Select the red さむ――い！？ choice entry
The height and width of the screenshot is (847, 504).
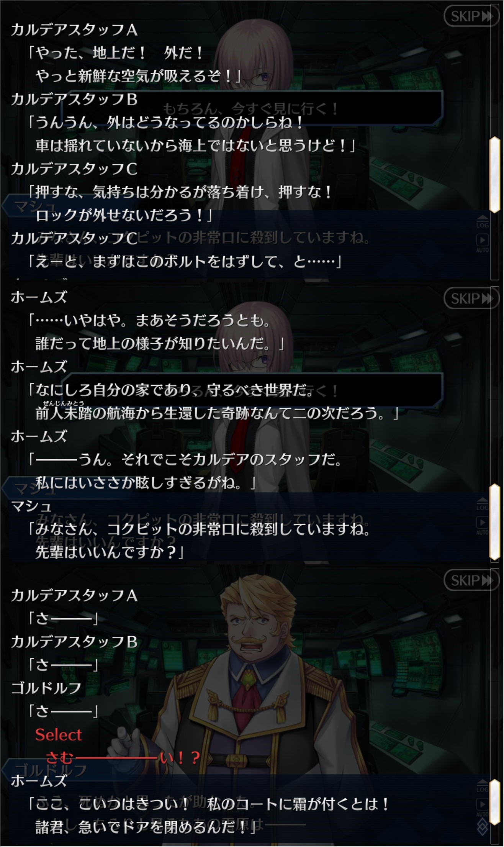click(123, 757)
